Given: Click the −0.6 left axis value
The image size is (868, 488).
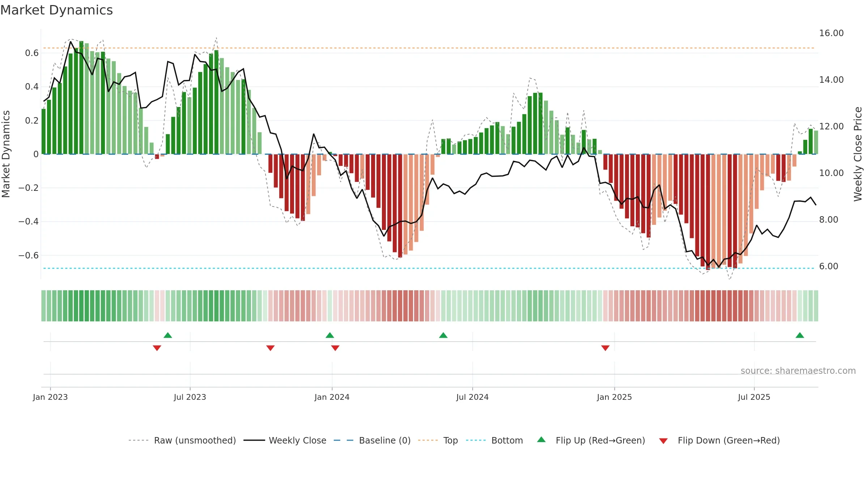Looking at the screenshot, I should (29, 256).
